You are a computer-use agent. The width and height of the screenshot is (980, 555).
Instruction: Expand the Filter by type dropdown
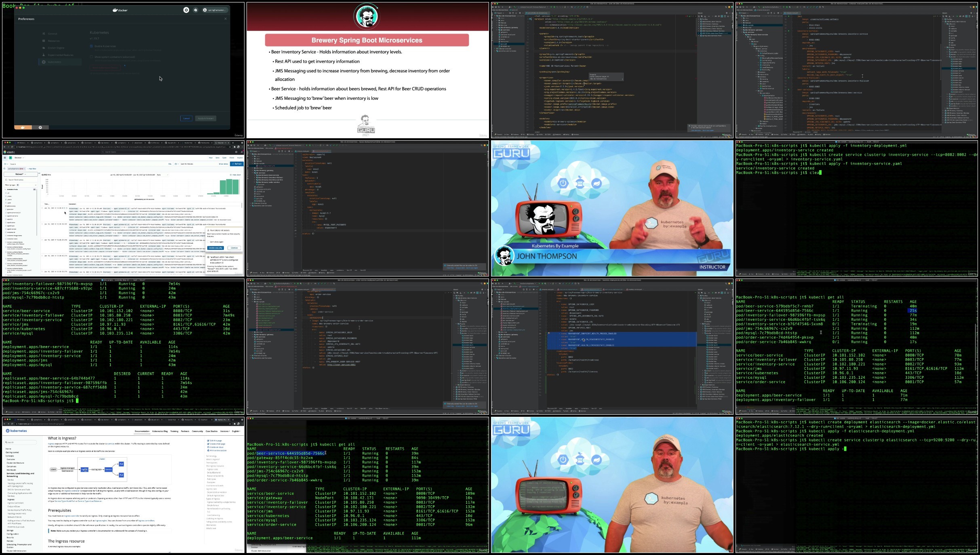click(21, 185)
